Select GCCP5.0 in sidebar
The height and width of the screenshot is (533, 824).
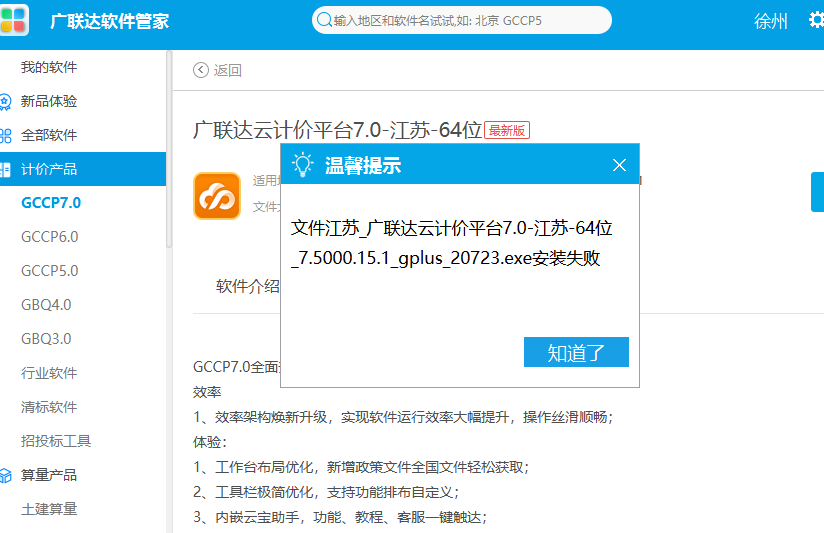point(49,271)
